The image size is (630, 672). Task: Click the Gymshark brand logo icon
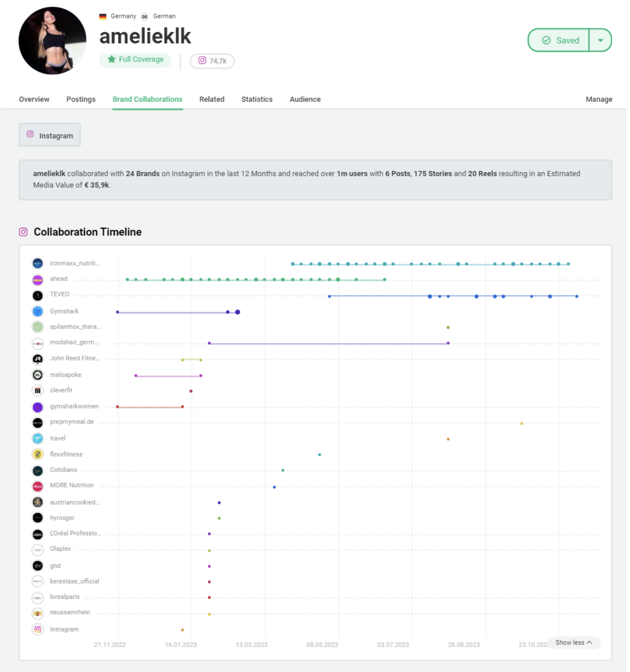37,311
